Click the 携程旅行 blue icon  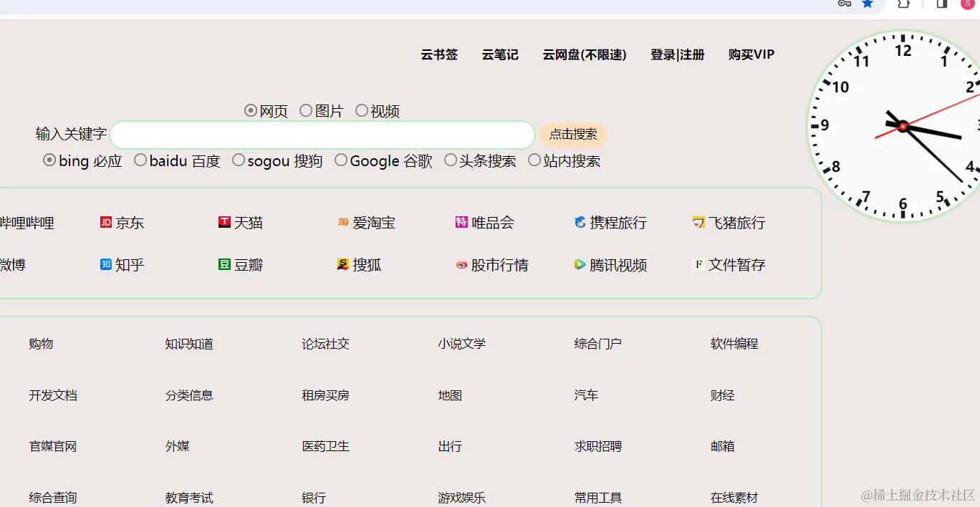pos(580,223)
